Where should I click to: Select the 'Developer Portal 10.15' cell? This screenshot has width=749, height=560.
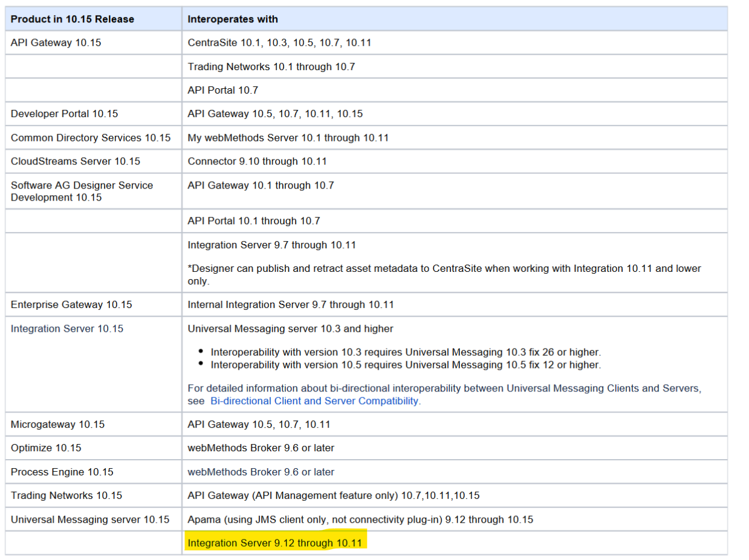(94, 114)
